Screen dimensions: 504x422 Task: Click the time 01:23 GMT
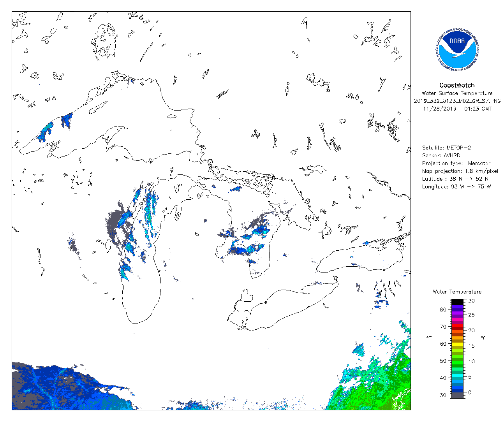[x=478, y=109]
